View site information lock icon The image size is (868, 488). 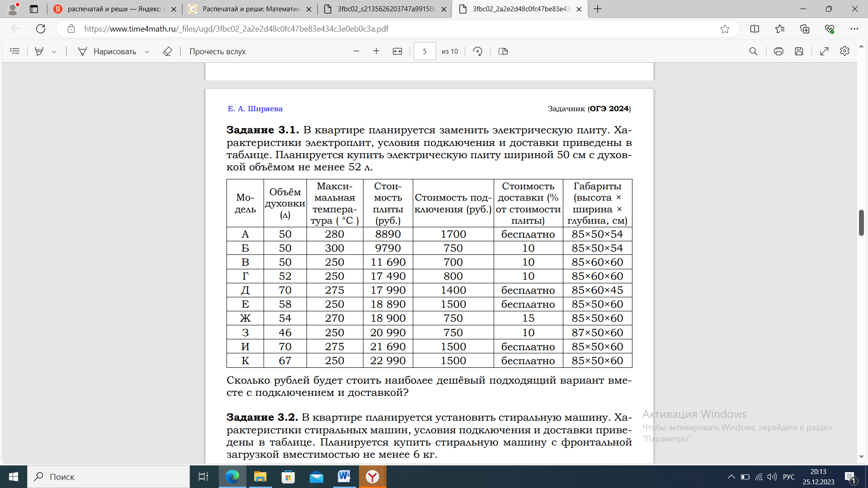[71, 29]
